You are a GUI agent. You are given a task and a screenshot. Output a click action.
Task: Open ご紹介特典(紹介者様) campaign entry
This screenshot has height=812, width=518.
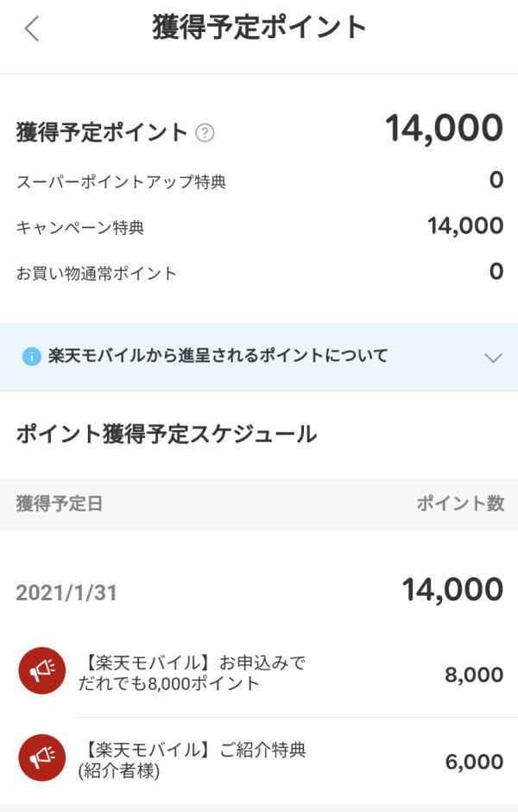click(x=197, y=760)
